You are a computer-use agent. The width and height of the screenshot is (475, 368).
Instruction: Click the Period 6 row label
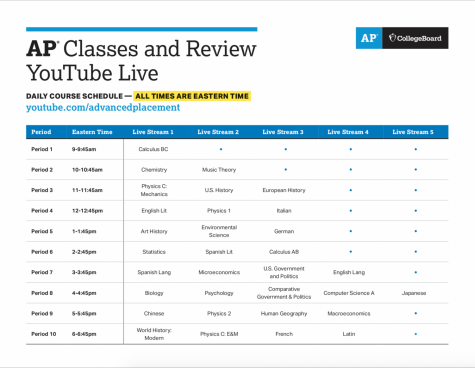42,252
